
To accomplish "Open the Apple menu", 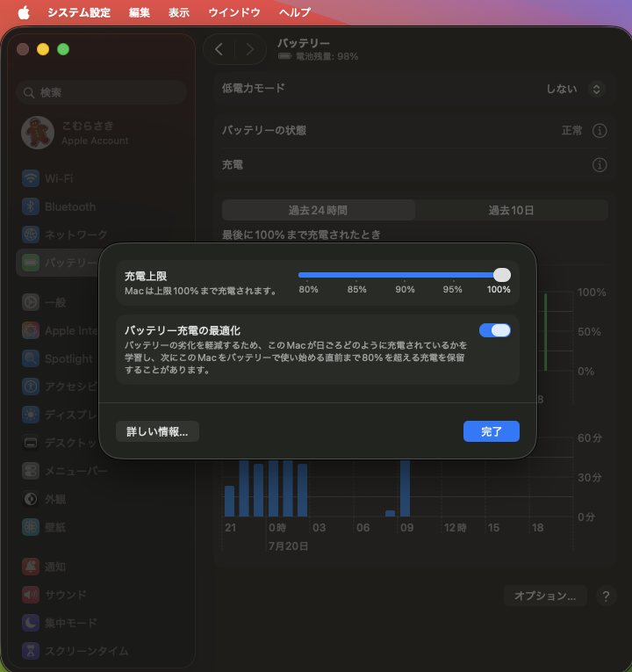I will coord(24,12).
